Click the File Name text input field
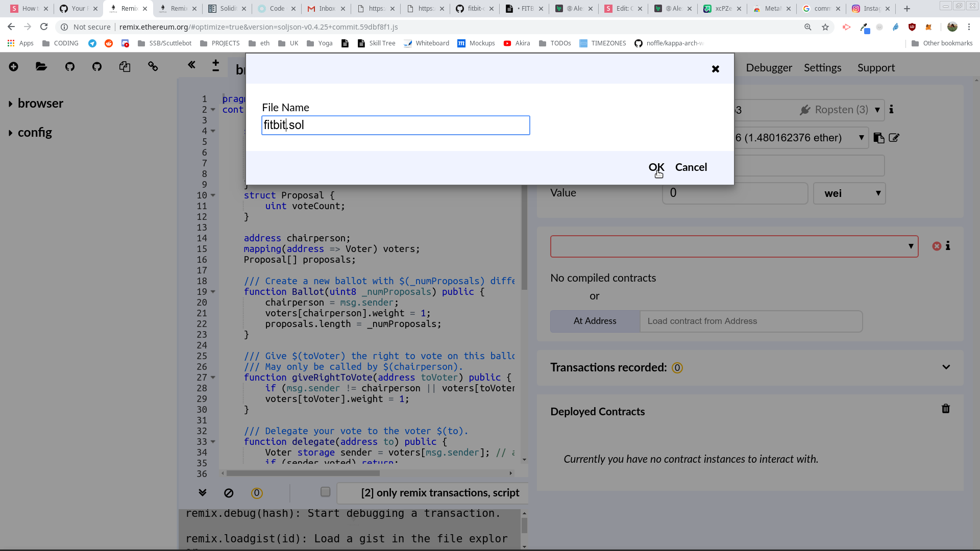The image size is (980, 551). (x=396, y=126)
